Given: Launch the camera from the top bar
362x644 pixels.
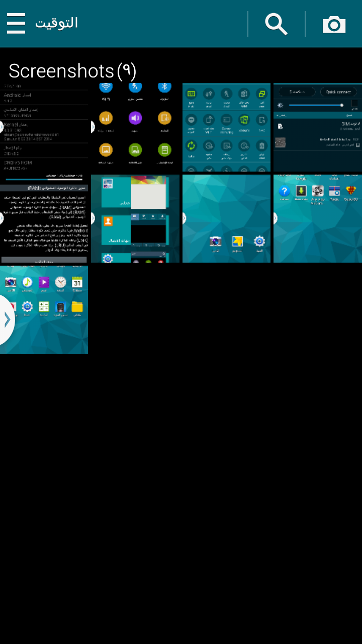Looking at the screenshot, I should (334, 24).
